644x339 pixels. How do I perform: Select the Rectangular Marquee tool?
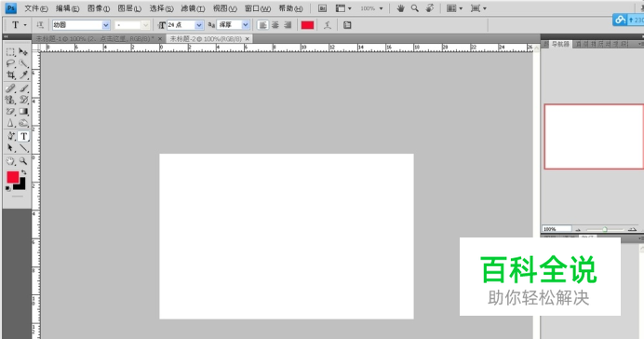(x=10, y=52)
